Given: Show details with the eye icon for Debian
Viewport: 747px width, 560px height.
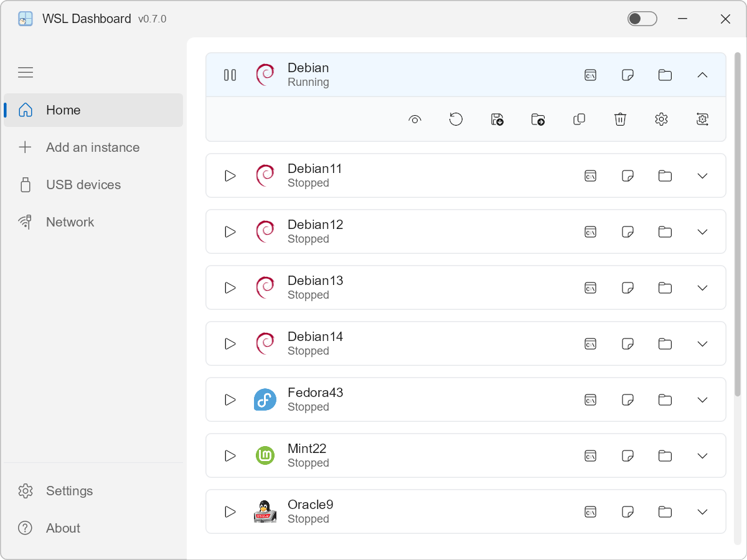Looking at the screenshot, I should point(415,119).
